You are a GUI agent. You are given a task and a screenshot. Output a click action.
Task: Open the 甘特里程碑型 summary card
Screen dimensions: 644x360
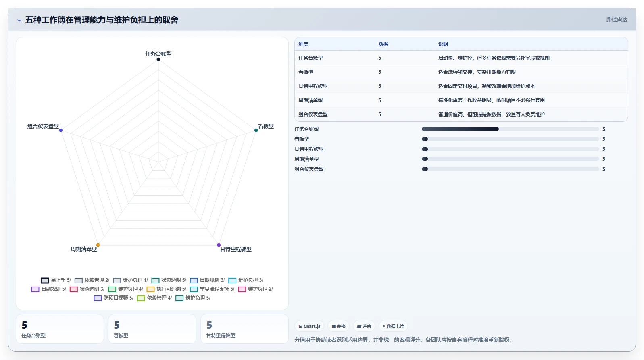click(x=244, y=329)
